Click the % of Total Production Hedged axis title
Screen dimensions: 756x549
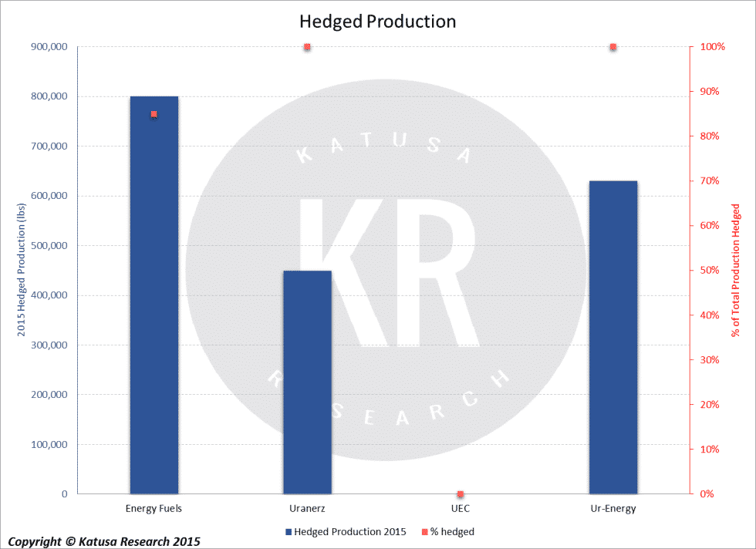point(736,270)
